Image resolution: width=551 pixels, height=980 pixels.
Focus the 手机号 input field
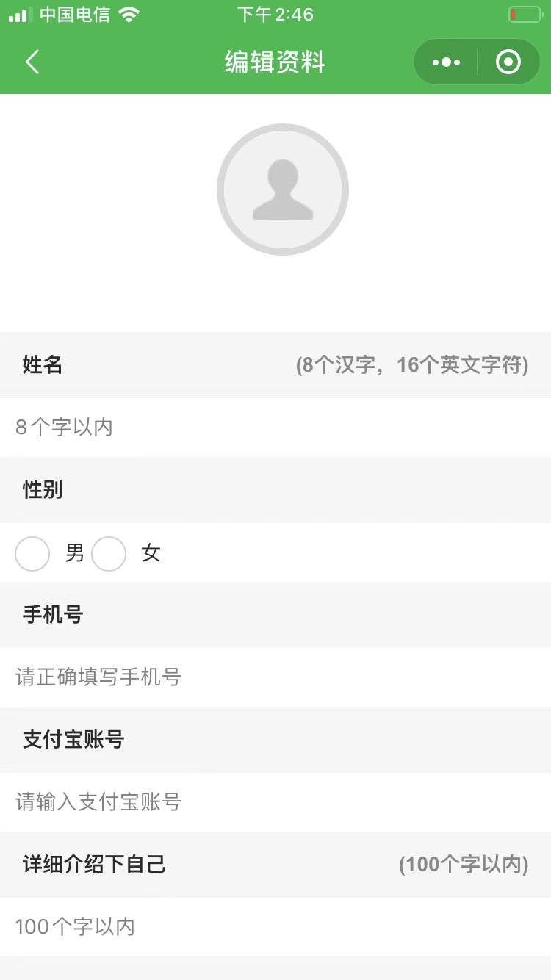(275, 677)
